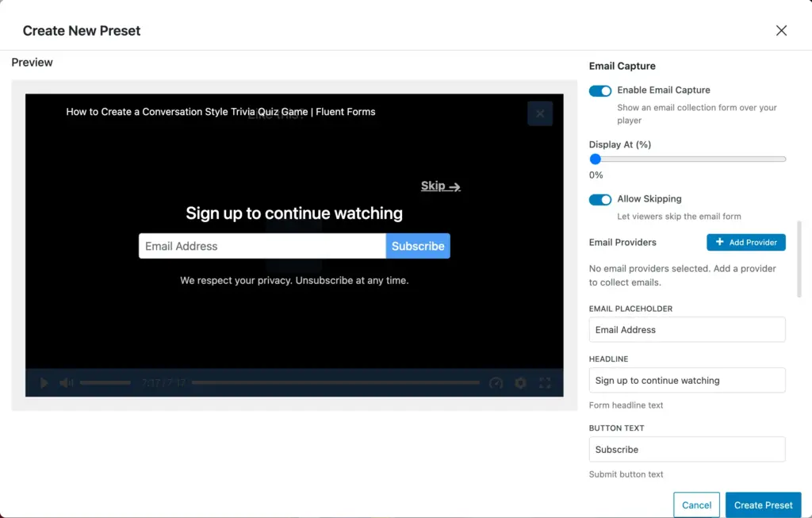Click the play button in the video preview
This screenshot has height=518, width=812.
click(44, 382)
